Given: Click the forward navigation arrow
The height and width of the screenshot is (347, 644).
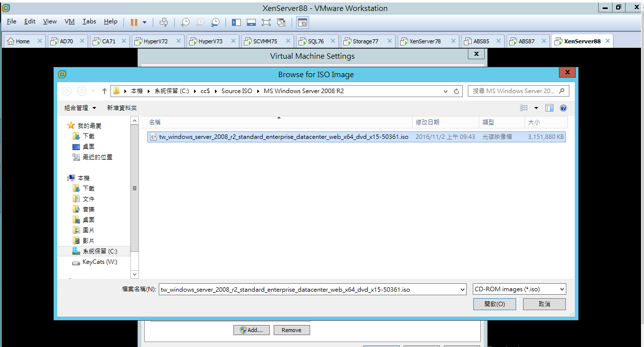Looking at the screenshot, I should coord(82,91).
